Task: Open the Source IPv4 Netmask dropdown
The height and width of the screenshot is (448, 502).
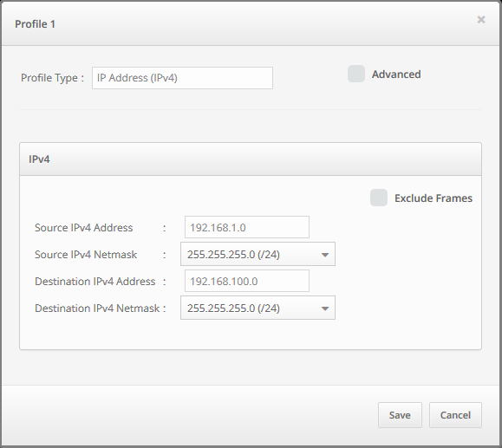Action: tap(258, 254)
